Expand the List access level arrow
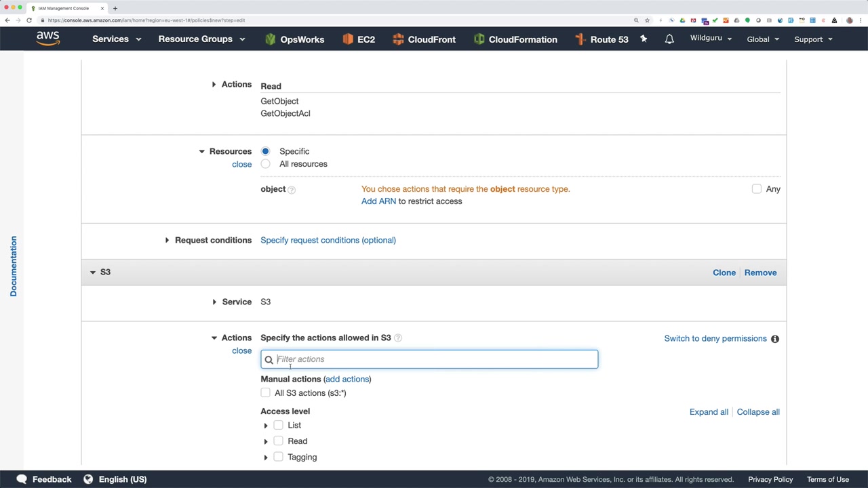The image size is (868, 488). pyautogui.click(x=266, y=426)
